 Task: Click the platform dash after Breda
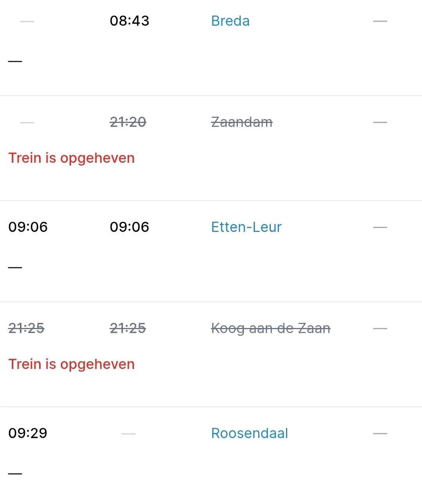click(x=380, y=21)
